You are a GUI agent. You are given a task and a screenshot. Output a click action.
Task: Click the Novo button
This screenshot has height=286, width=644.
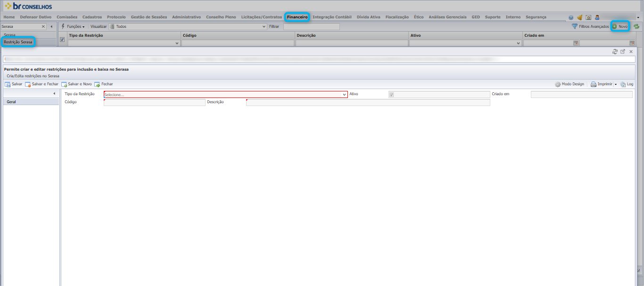pyautogui.click(x=620, y=26)
